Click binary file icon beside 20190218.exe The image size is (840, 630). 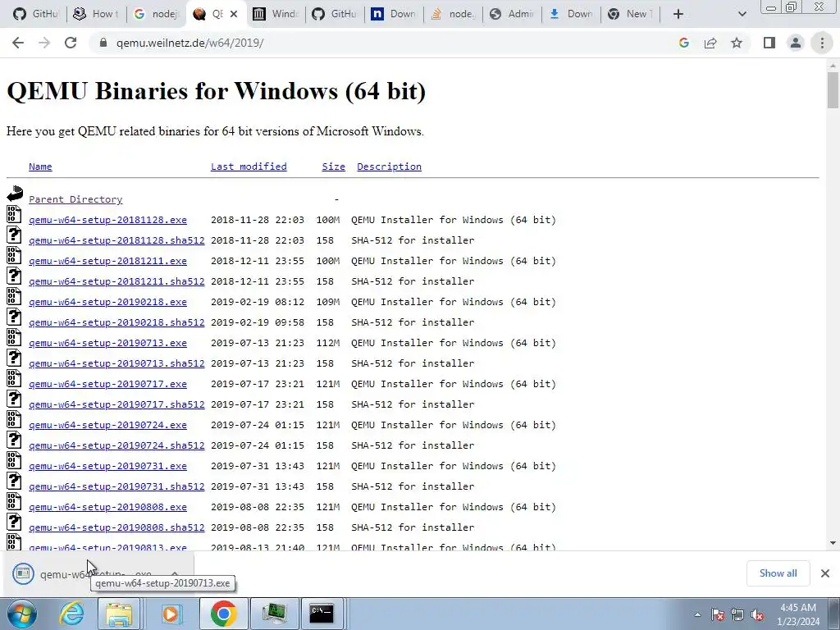(14, 296)
